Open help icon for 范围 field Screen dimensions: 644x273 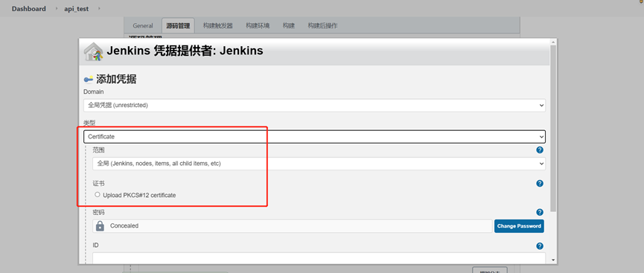[540, 150]
